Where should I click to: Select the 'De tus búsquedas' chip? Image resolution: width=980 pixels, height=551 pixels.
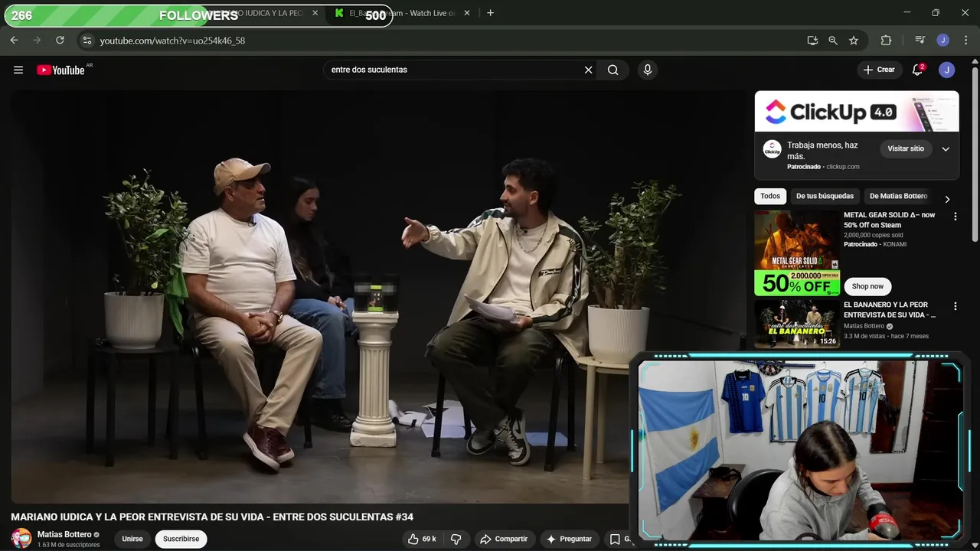[x=825, y=196]
